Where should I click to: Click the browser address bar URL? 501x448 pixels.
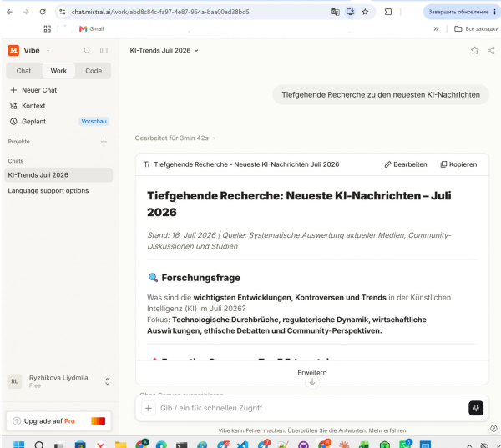[160, 12]
